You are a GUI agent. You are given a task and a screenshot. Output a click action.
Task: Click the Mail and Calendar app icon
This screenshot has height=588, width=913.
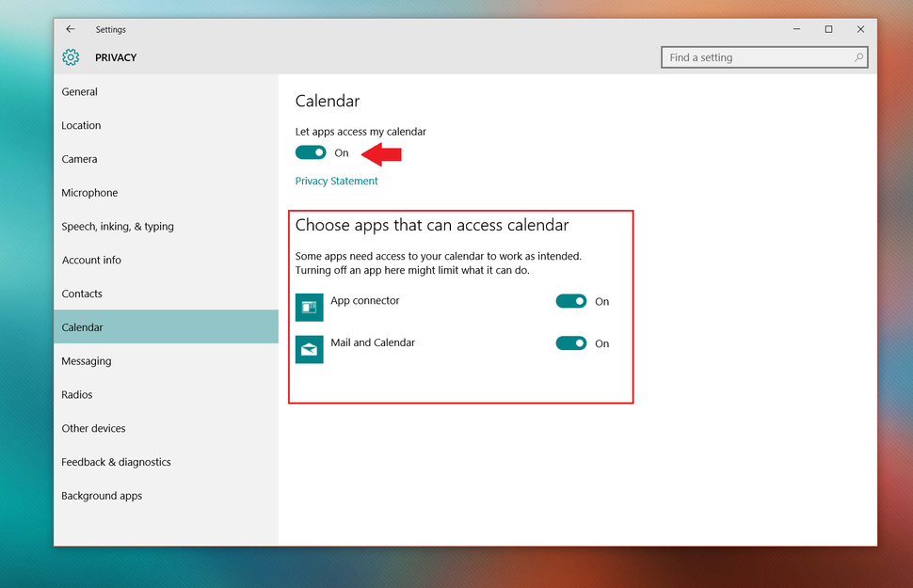coord(309,349)
